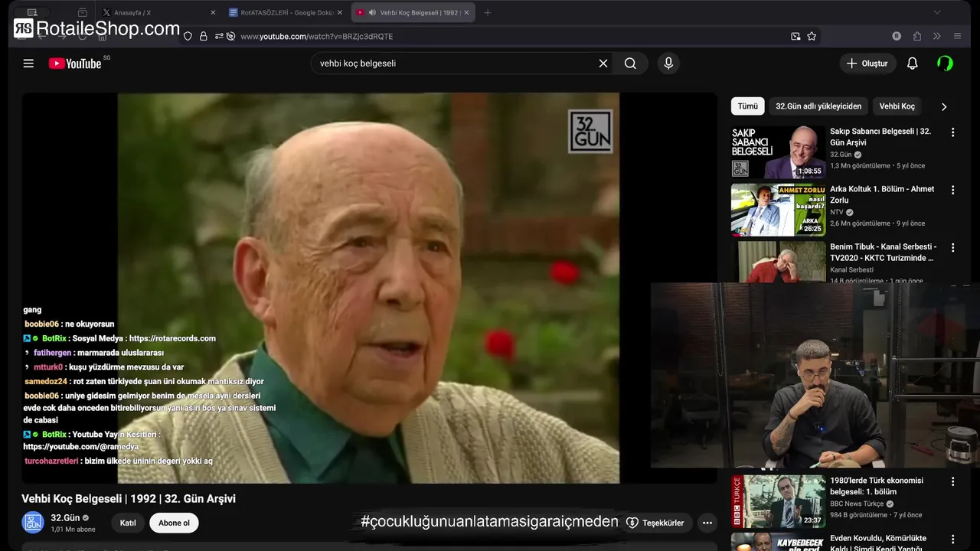980x551 pixels.
Task: Open the rotarecords.com link in chat
Action: click(172, 338)
